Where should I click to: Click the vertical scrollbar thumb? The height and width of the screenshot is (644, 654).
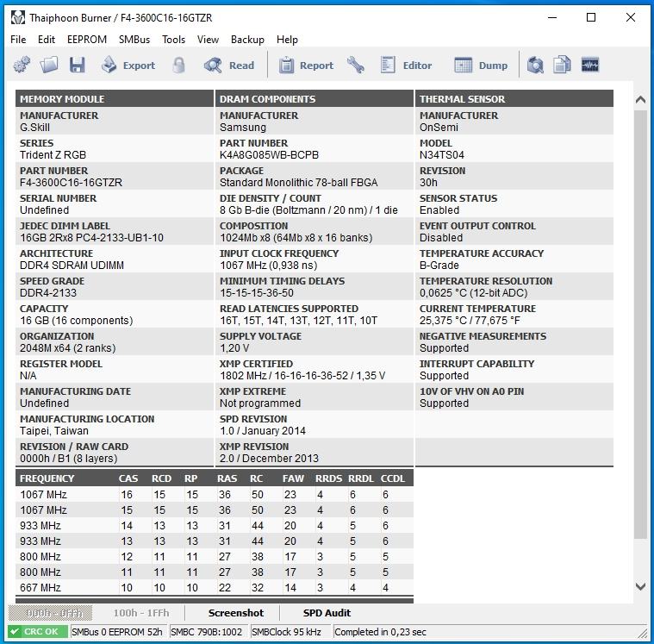pos(640,324)
